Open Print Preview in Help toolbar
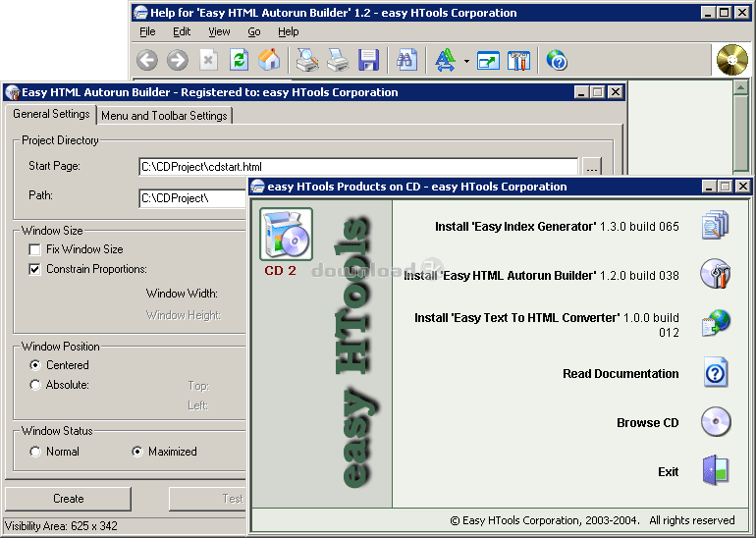This screenshot has width=756, height=538. pyautogui.click(x=307, y=61)
